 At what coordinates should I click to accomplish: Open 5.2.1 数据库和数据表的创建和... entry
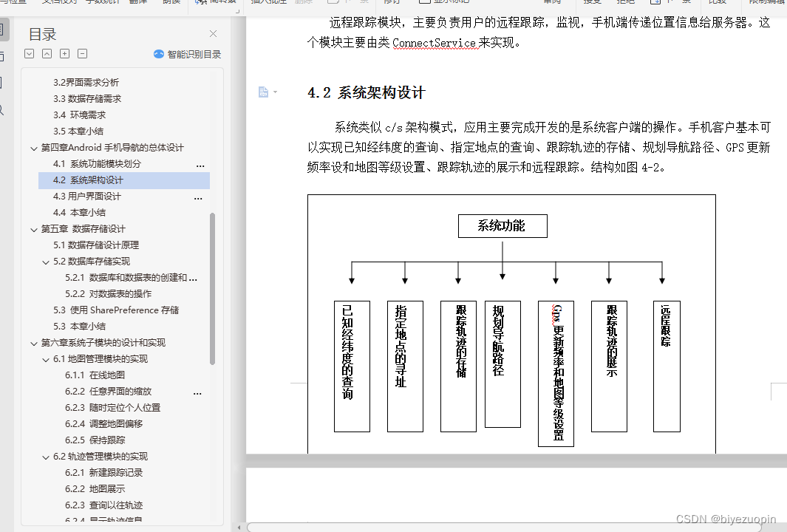[131, 278]
